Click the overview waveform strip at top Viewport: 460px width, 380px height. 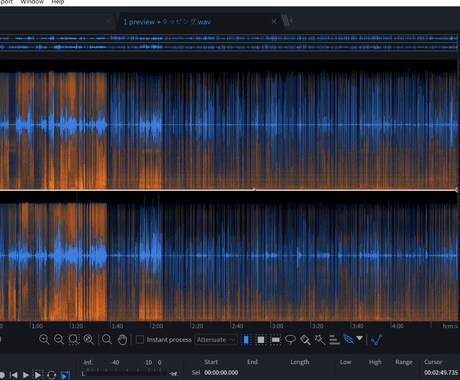click(229, 43)
